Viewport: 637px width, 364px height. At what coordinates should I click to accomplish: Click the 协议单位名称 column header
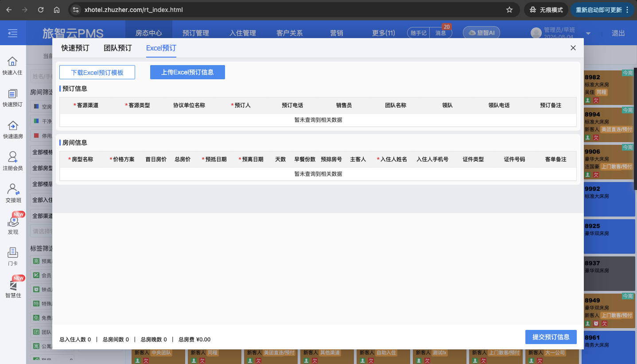pos(189,105)
